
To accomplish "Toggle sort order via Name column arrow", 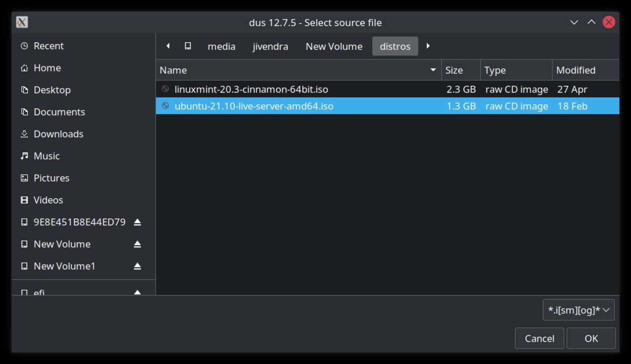I will click(433, 70).
